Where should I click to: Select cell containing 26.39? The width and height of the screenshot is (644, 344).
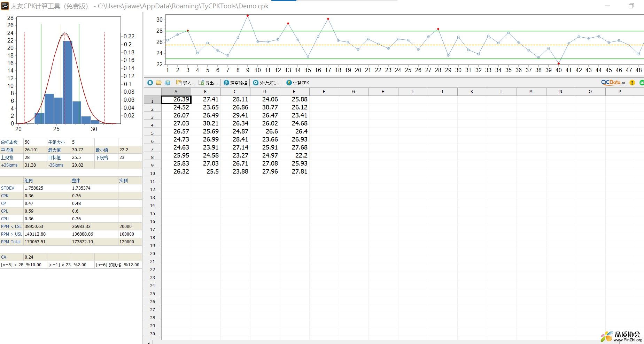[x=176, y=100]
